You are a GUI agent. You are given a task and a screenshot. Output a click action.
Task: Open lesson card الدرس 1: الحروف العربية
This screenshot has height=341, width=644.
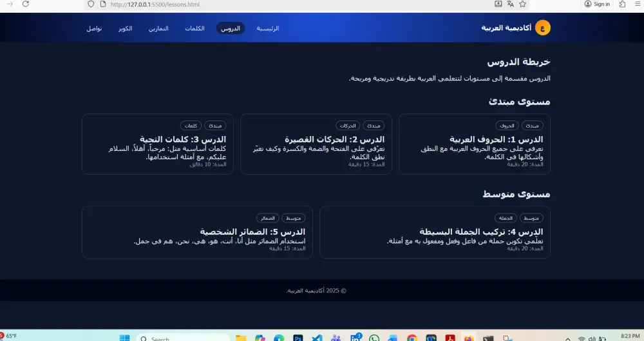pyautogui.click(x=475, y=144)
